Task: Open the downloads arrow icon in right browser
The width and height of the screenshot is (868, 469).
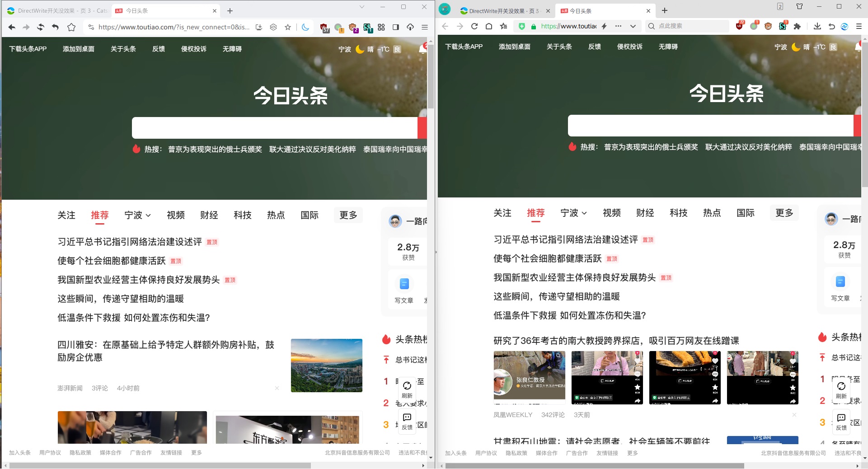Action: tap(817, 26)
